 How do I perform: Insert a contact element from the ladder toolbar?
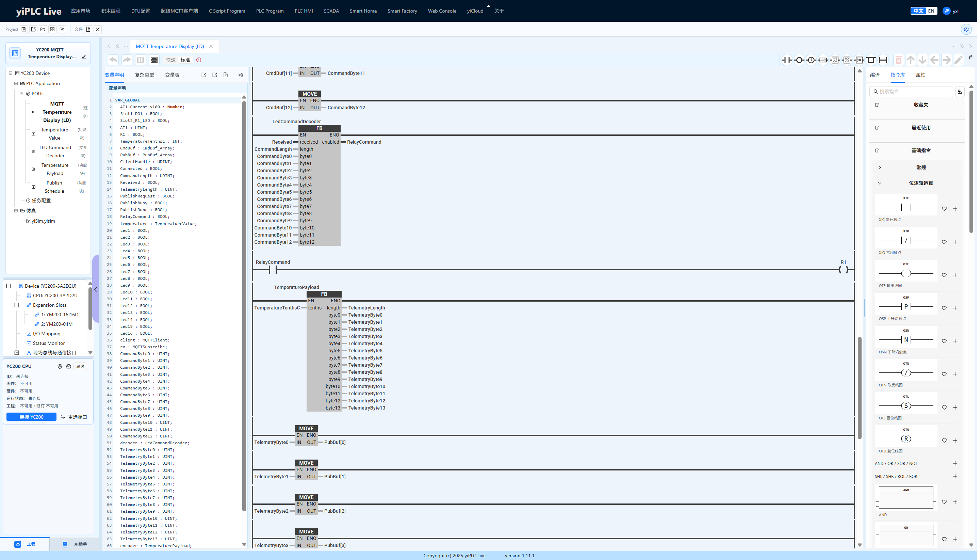787,60
